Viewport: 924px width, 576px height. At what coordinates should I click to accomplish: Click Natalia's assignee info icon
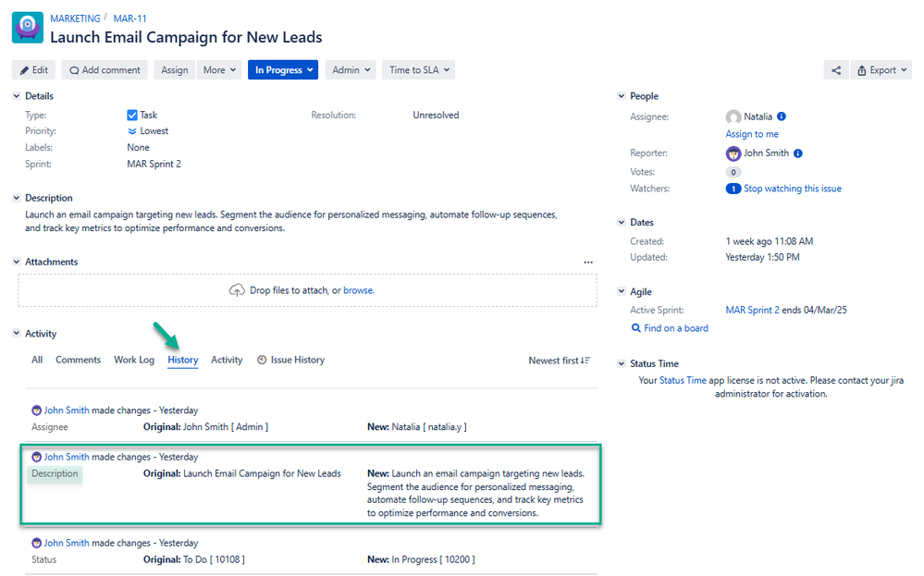(782, 116)
